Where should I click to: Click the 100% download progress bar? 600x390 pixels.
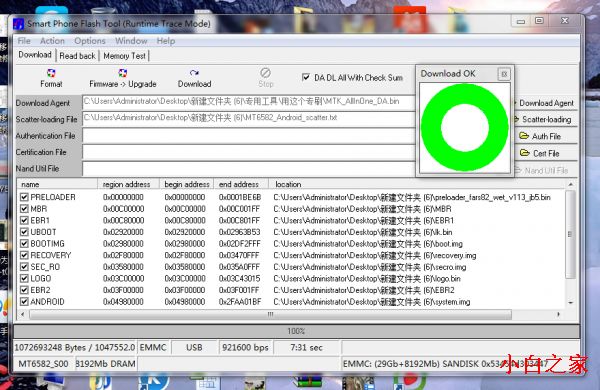pos(297,331)
